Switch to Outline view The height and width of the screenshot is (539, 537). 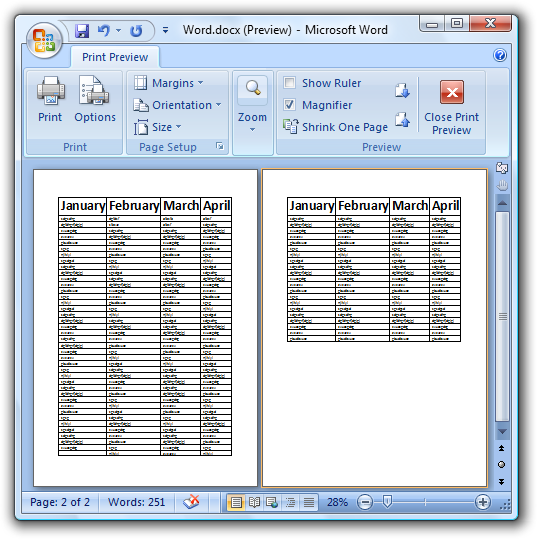click(x=291, y=503)
